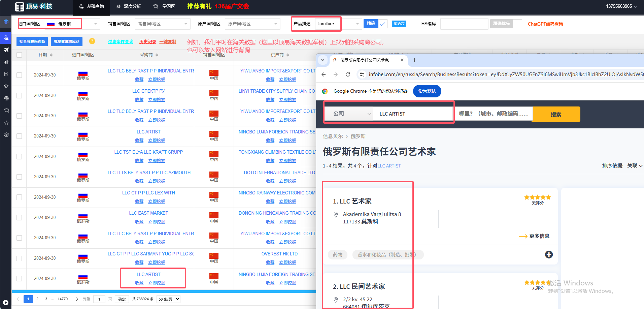
Task: Click the plus icon on LLC 艺术家 card
Action: pyautogui.click(x=549, y=255)
